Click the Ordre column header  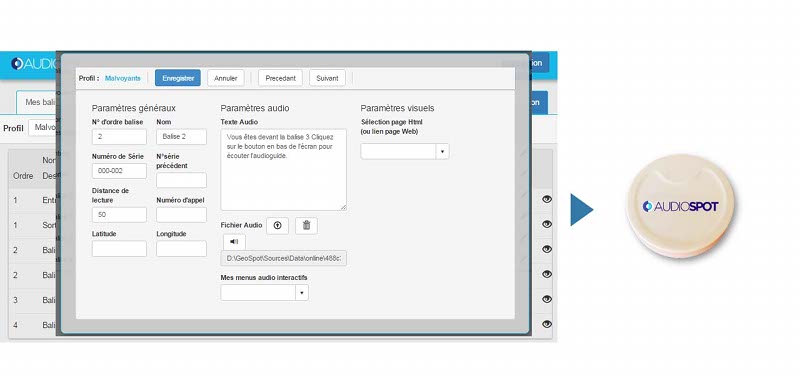(x=23, y=176)
